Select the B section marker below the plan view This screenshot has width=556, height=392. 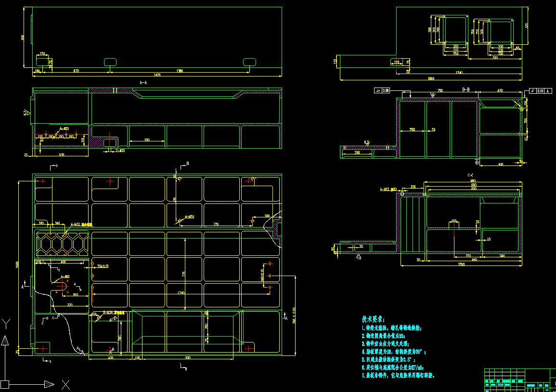coord(184,367)
